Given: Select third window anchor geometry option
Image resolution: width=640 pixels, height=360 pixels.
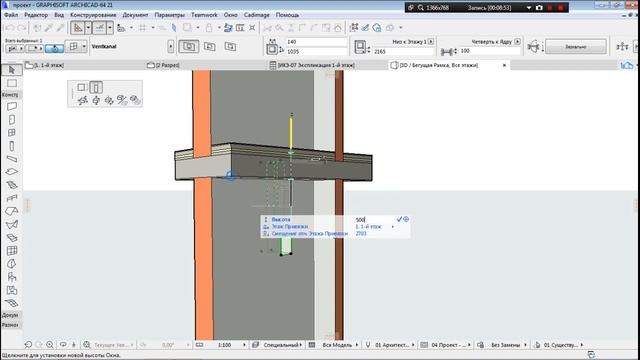Looking at the screenshot, I should [231, 47].
